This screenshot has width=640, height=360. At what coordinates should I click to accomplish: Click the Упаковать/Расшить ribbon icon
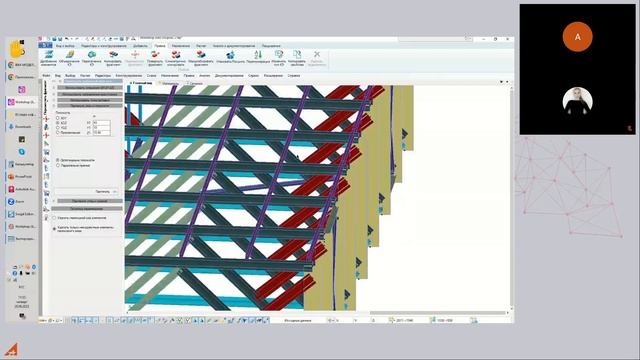(231, 57)
